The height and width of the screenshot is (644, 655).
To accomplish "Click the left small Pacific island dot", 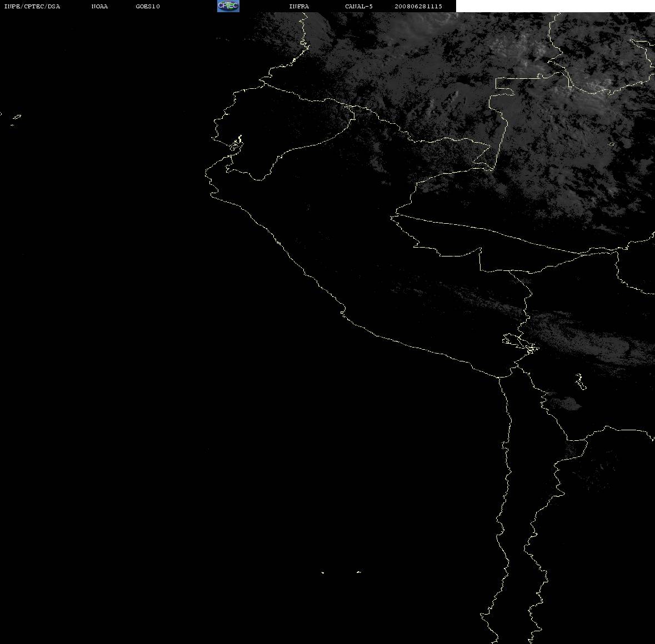I will click(x=323, y=572).
